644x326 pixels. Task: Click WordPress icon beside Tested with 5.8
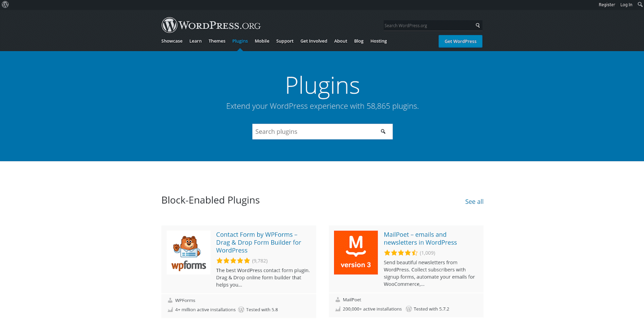point(241,310)
